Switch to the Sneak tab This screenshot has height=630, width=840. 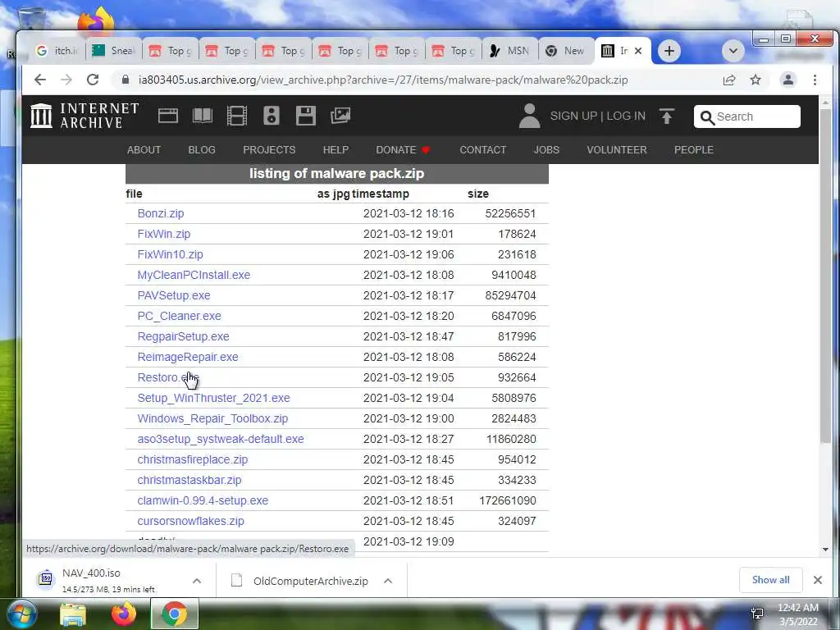tap(113, 51)
